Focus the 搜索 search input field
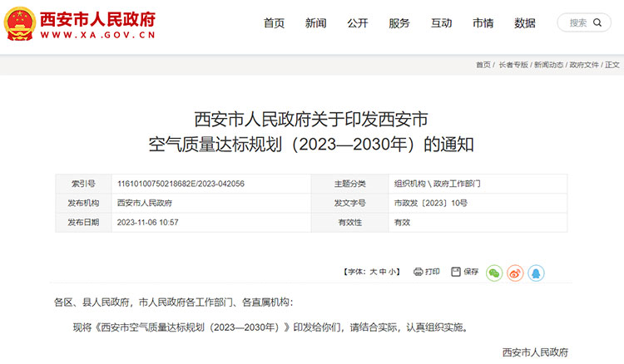This screenshot has width=624, height=364. [579, 23]
